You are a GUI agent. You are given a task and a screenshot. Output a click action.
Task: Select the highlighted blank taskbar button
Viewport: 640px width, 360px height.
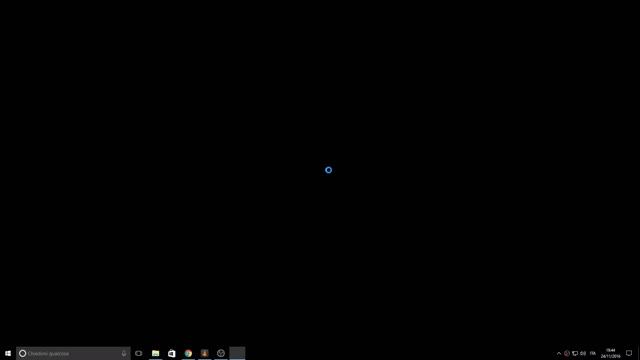237,353
